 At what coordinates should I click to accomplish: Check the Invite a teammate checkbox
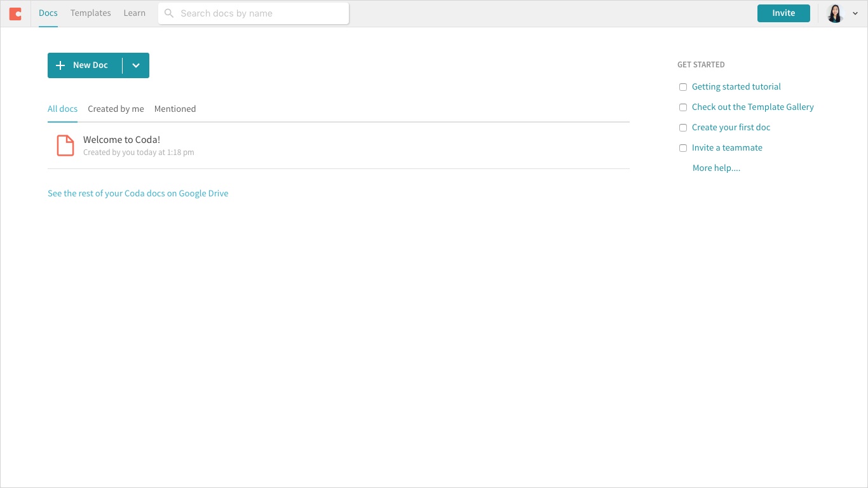683,148
